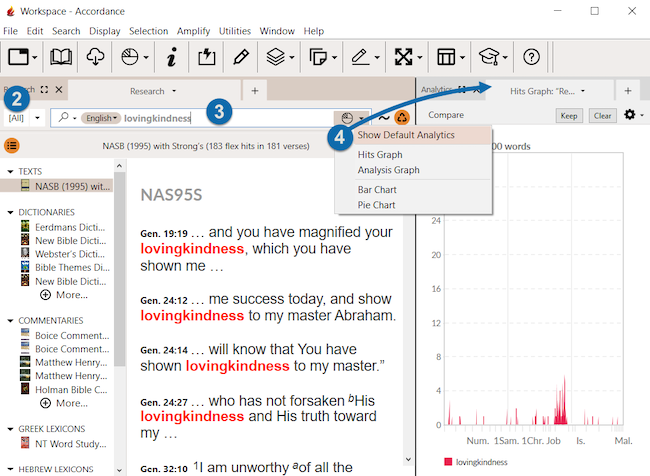Click the orange list icon above TEXTS
650x476 pixels.
click(x=12, y=146)
